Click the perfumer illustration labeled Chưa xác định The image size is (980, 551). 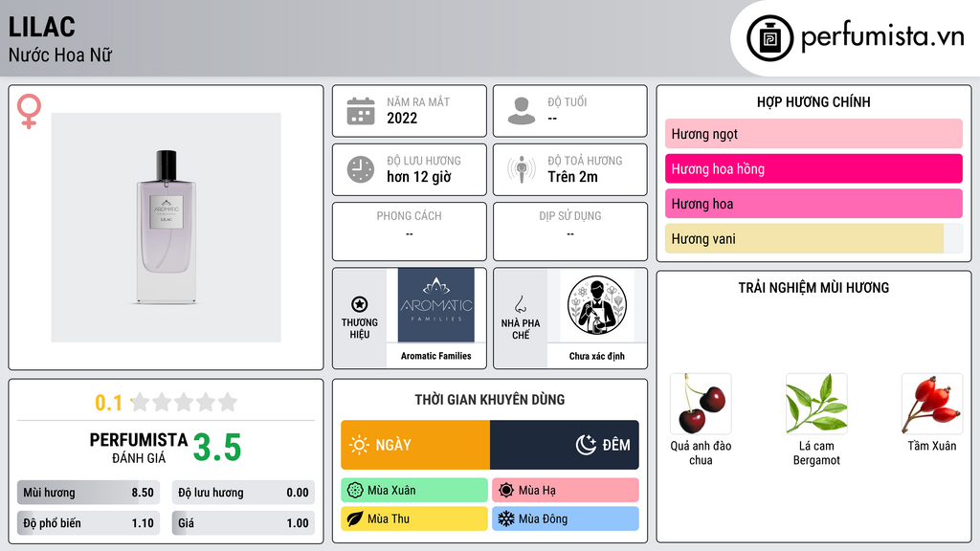coord(597,305)
